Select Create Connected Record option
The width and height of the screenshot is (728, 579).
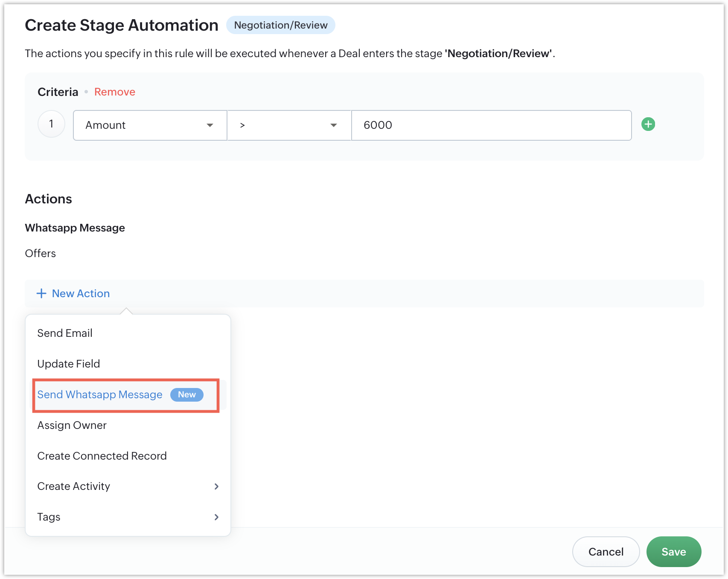click(102, 456)
